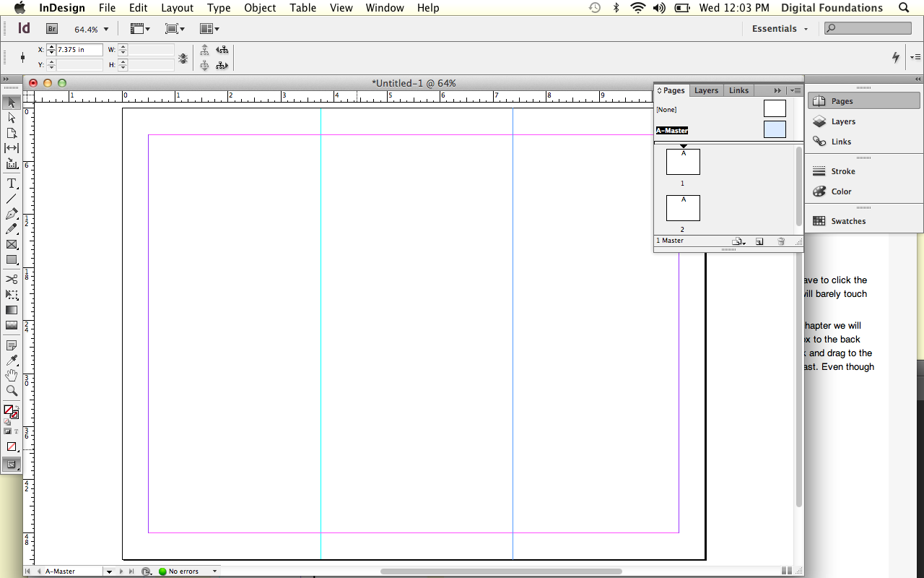Expand the Essentials workspace switcher
Screen dimensions: 924x578
(780, 29)
